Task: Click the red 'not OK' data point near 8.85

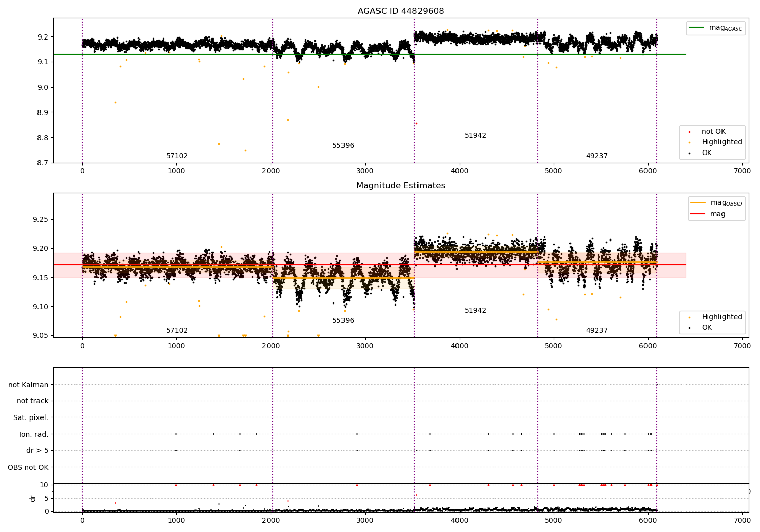Action: tap(416, 123)
